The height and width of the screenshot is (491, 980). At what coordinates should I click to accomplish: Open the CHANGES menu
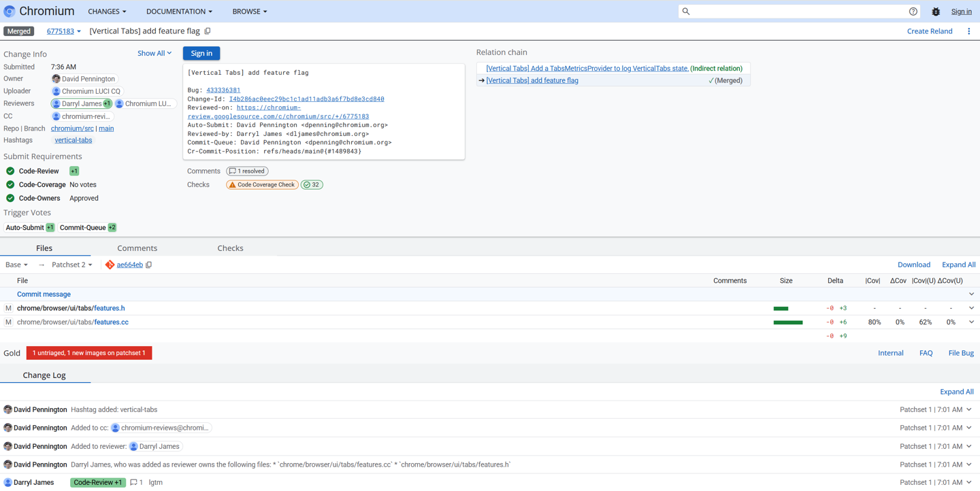click(107, 12)
